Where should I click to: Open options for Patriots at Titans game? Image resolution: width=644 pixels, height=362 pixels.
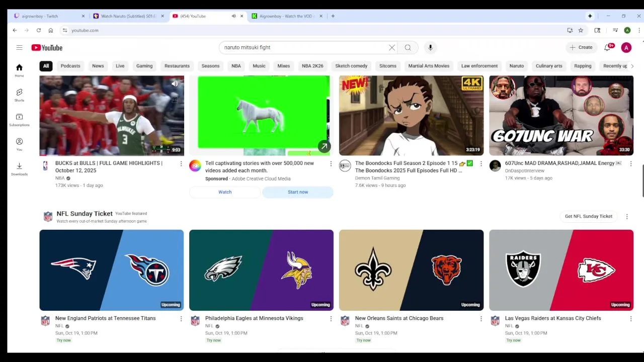tap(181, 318)
